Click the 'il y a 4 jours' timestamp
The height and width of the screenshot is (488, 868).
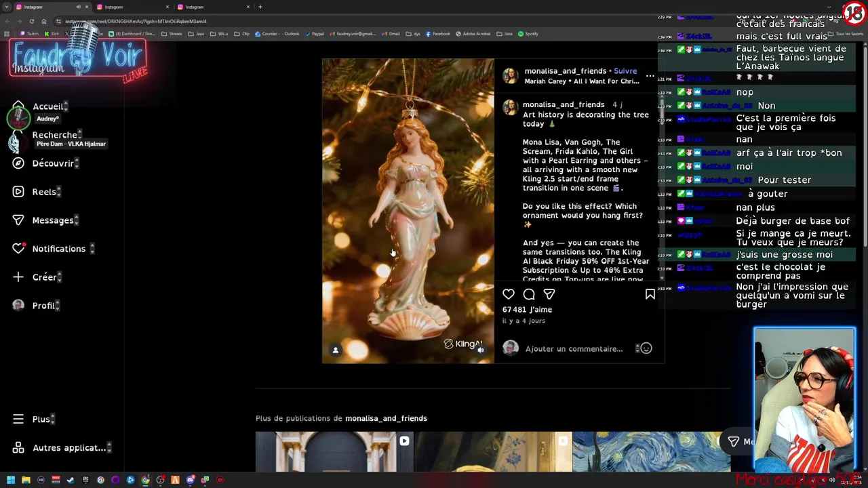[524, 321]
